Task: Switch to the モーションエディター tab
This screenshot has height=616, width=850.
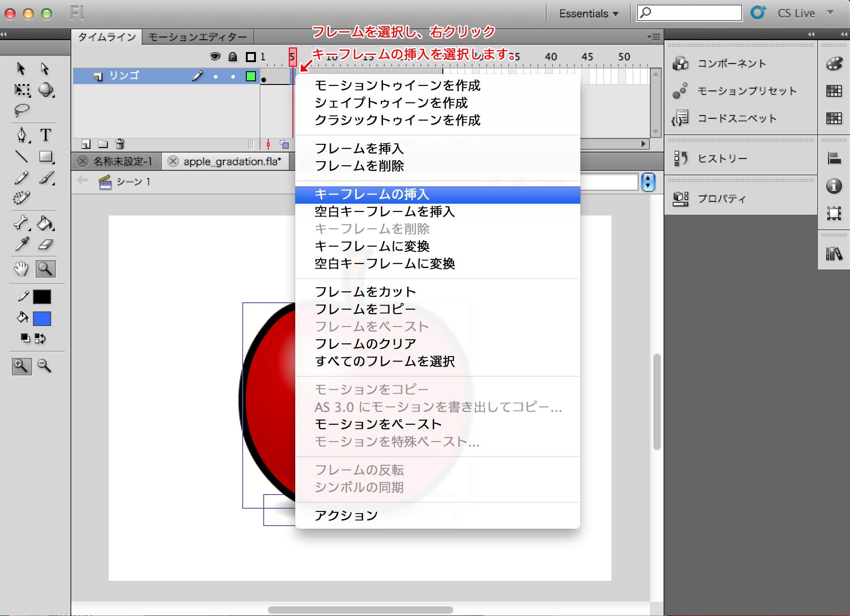Action: click(x=197, y=37)
